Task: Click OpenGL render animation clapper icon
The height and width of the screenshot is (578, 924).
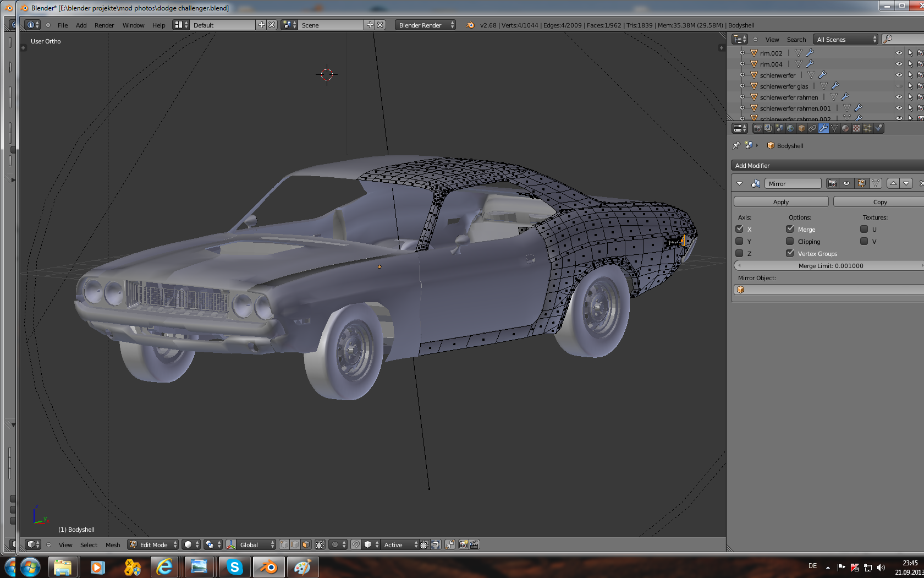Action: point(474,544)
